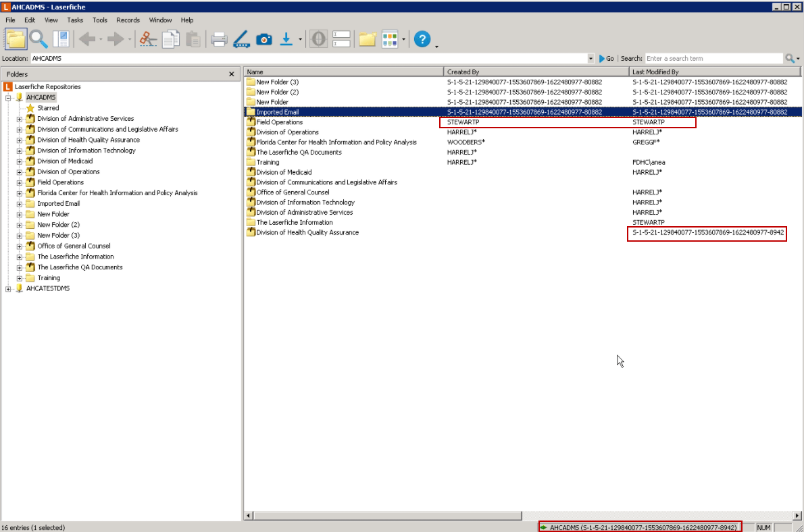The image size is (804, 532).
Task: Toggle the folder browser pane icon
Action: tap(16, 39)
